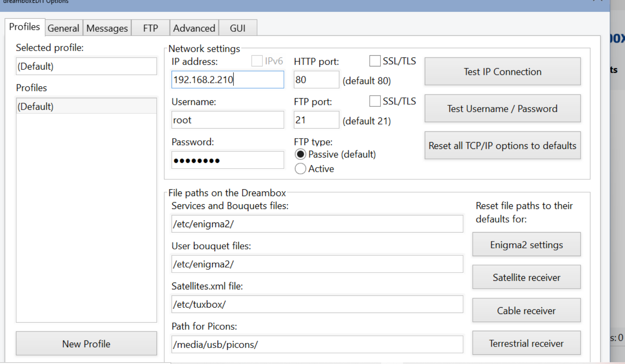Open the General tab
The image size is (625, 364).
pos(63,28)
